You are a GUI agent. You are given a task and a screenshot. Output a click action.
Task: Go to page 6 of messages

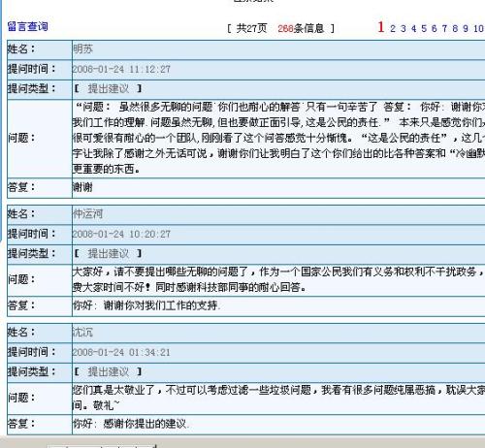(435, 28)
